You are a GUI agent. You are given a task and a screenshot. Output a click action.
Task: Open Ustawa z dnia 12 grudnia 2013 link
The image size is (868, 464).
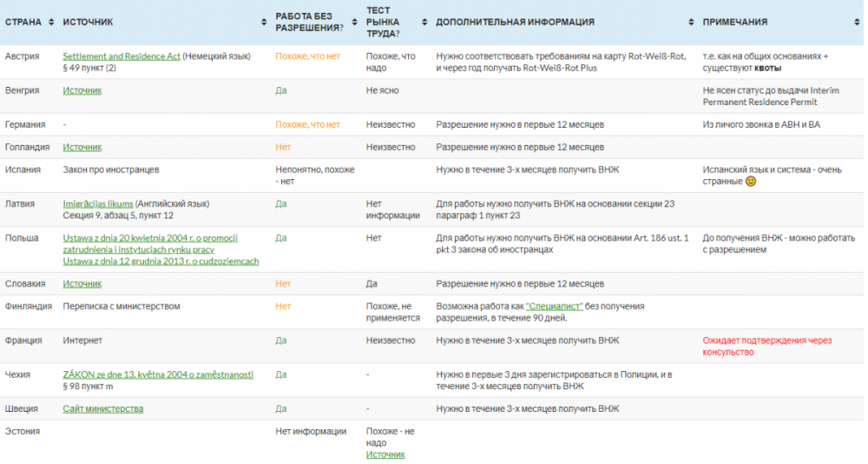[x=161, y=261]
